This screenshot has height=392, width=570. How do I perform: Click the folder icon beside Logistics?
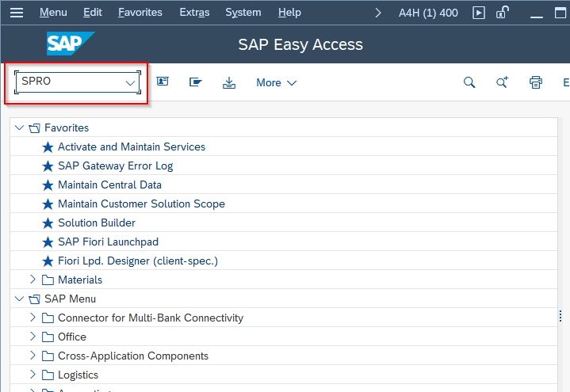pos(48,375)
